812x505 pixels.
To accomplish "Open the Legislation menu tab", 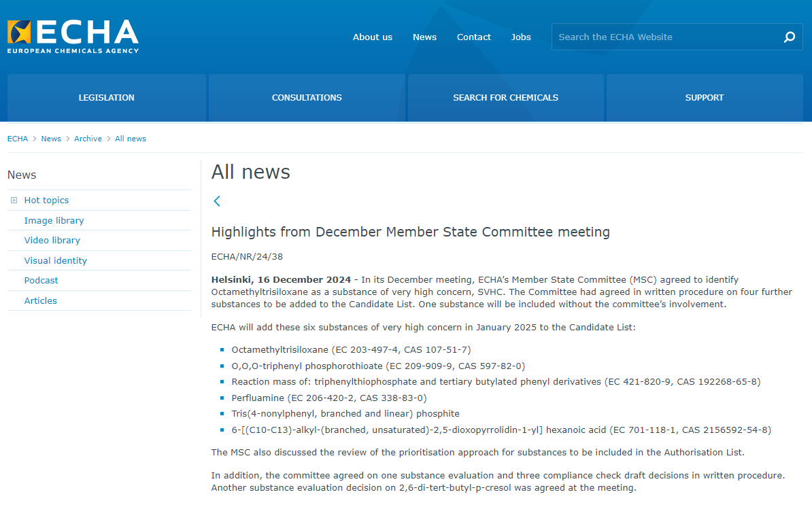I will pyautogui.click(x=107, y=98).
